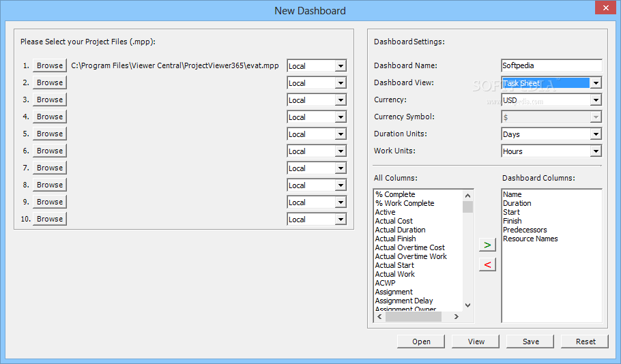Select Actual Duration in All Columns

[x=400, y=230]
